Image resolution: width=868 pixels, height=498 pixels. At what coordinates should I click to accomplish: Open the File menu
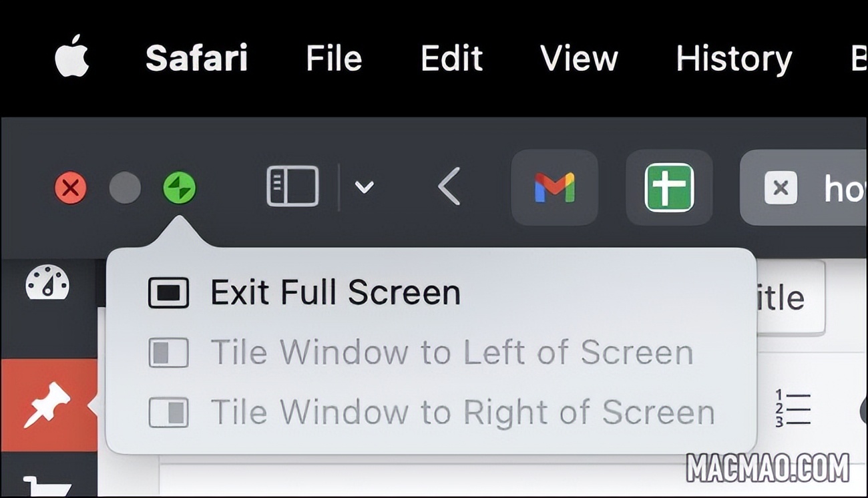tap(334, 59)
